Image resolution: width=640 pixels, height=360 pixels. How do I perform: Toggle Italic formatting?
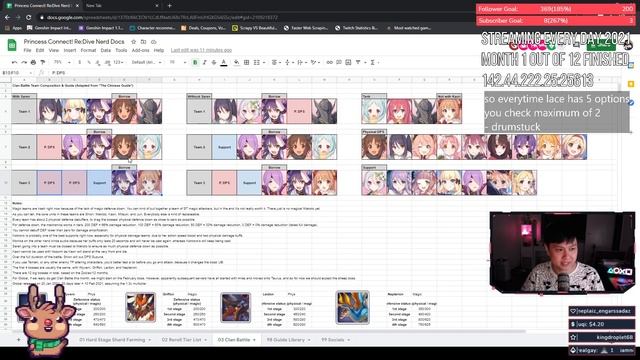tap(204, 62)
